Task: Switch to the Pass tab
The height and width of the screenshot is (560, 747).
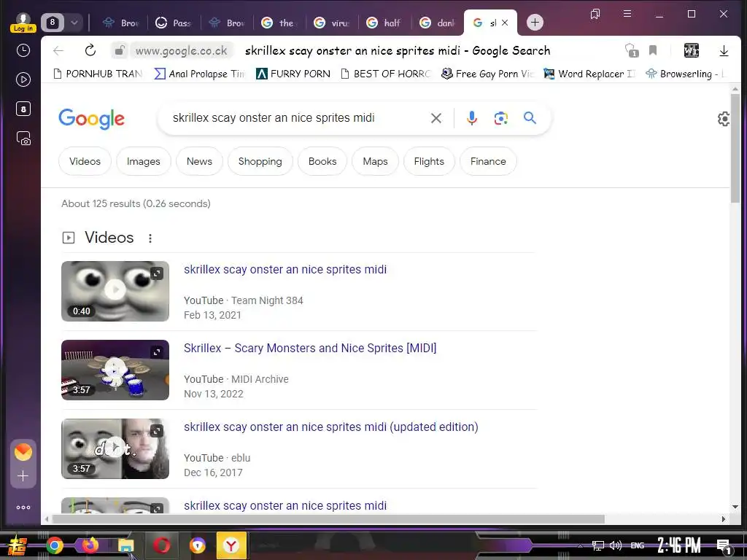Action: pyautogui.click(x=174, y=23)
